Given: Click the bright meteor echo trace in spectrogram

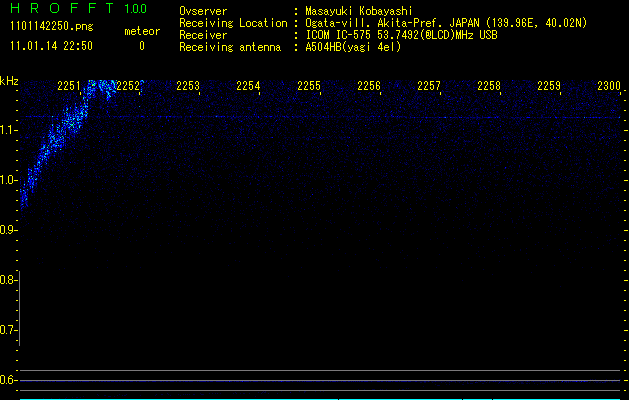Looking at the screenshot, I should point(68,124).
